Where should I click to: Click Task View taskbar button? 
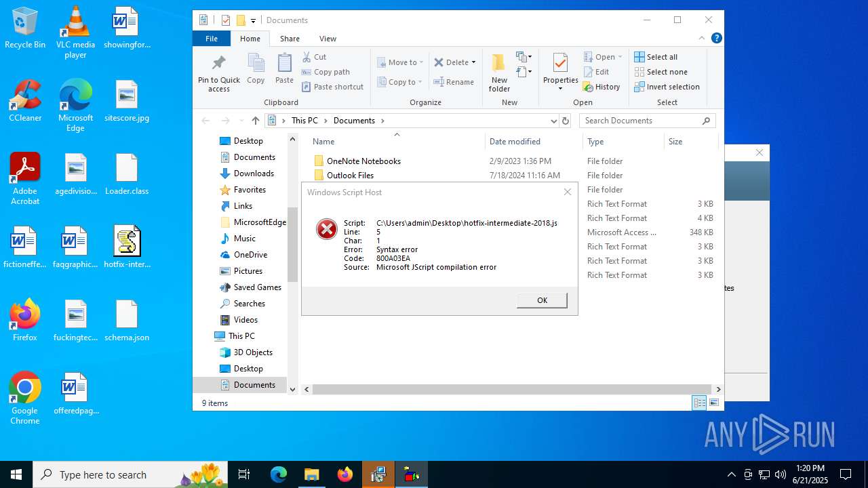pos(244,474)
